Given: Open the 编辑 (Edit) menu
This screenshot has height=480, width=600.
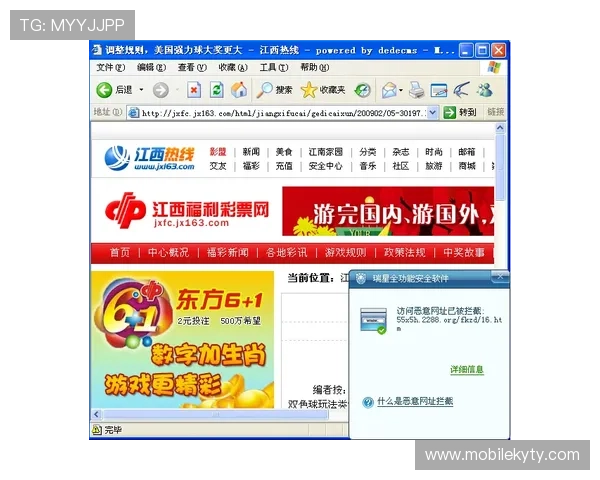Looking at the screenshot, I should tap(152, 67).
